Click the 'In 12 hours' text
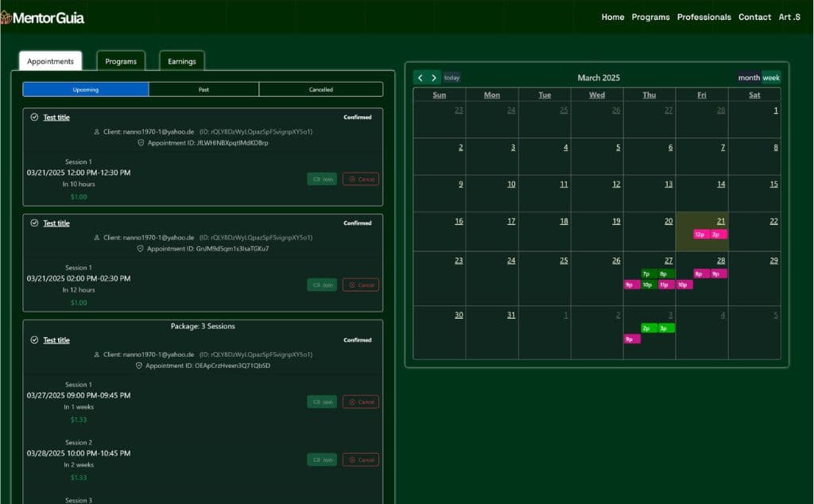 pos(79,290)
